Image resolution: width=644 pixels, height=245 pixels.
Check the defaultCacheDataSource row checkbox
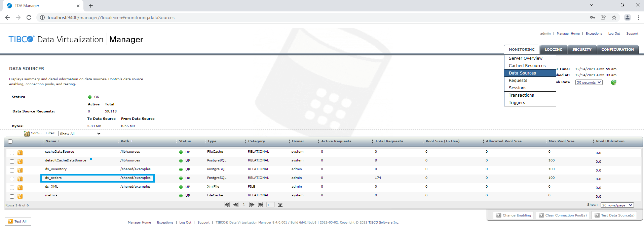point(12,161)
